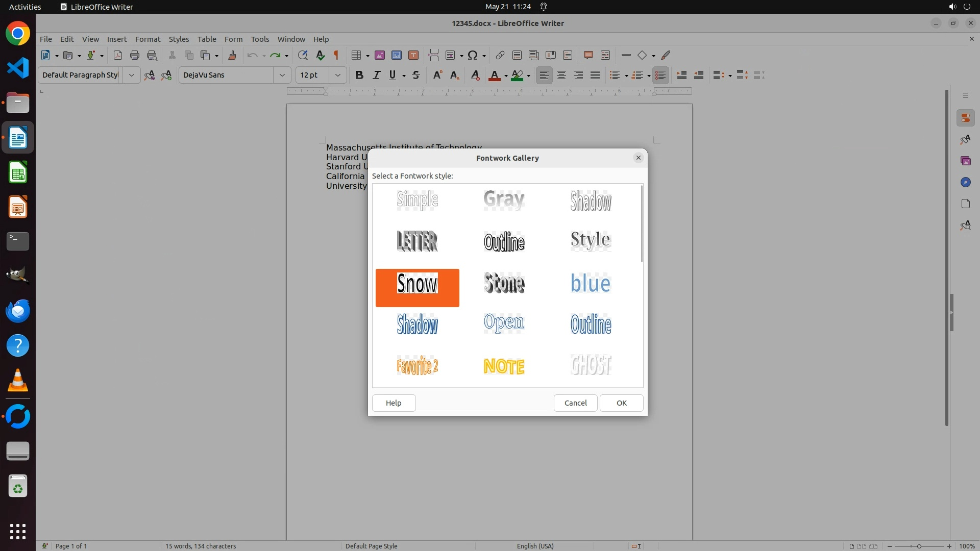Open the Format menu
This screenshot has height=551, width=980.
[148, 39]
